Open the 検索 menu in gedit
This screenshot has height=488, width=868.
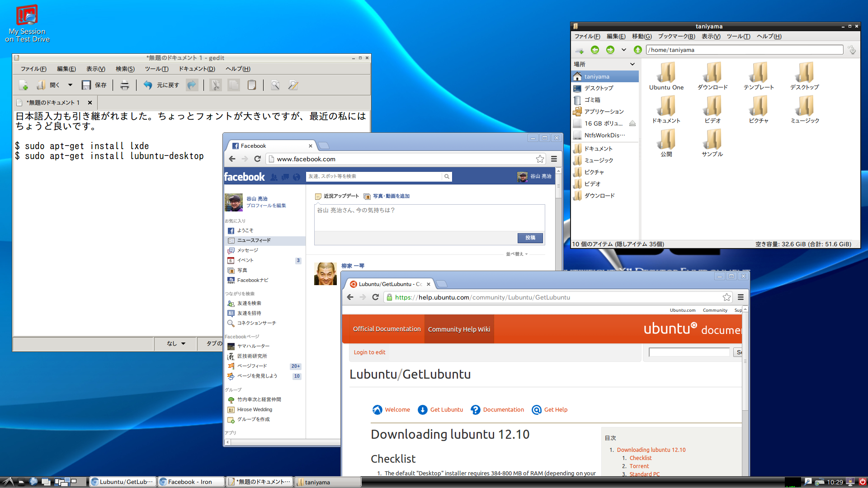pos(125,69)
